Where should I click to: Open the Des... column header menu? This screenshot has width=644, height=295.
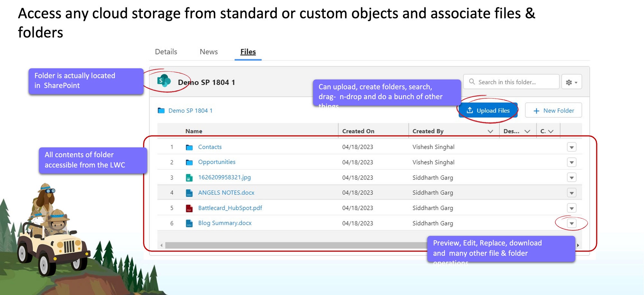527,131
